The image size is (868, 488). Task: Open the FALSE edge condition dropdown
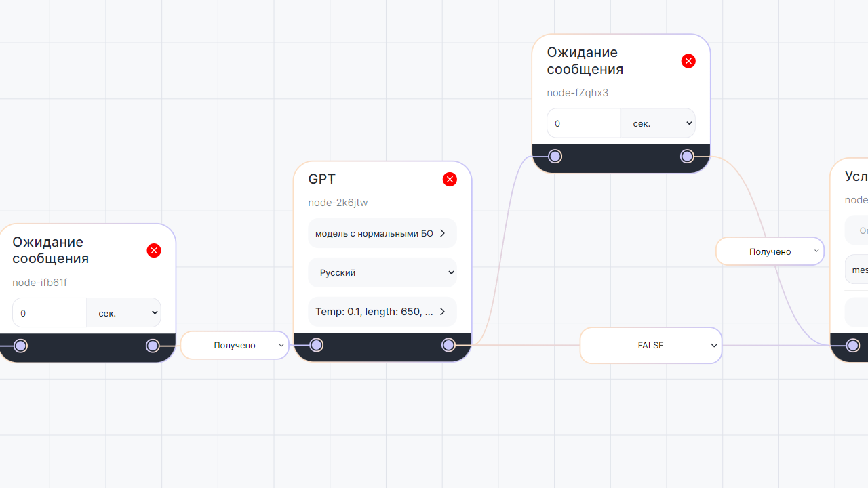point(651,345)
